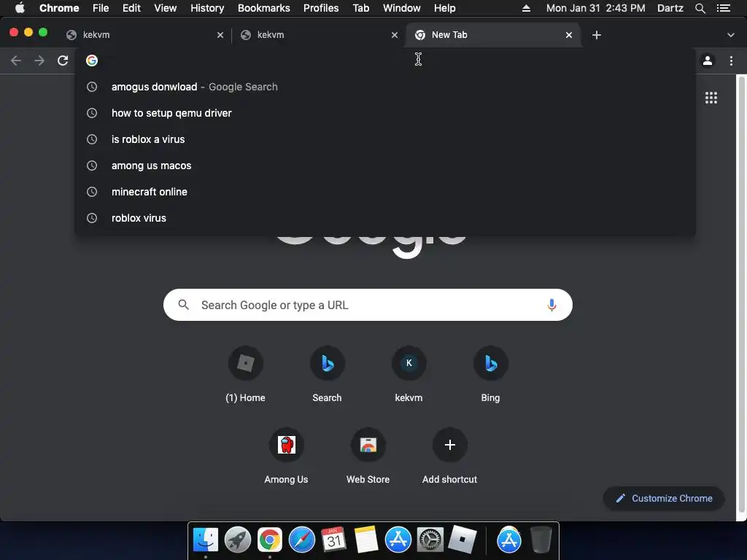Click the page vertical scrollbar
Image resolution: width=747 pixels, height=560 pixels.
pos(741,295)
